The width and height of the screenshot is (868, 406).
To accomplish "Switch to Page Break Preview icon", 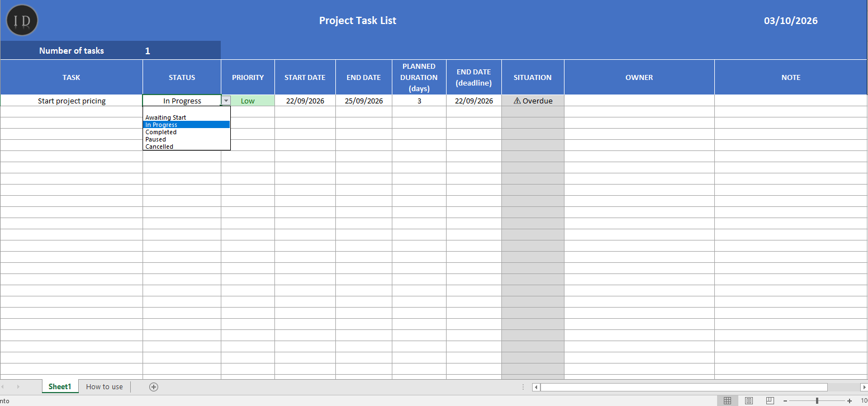I will tap(770, 400).
